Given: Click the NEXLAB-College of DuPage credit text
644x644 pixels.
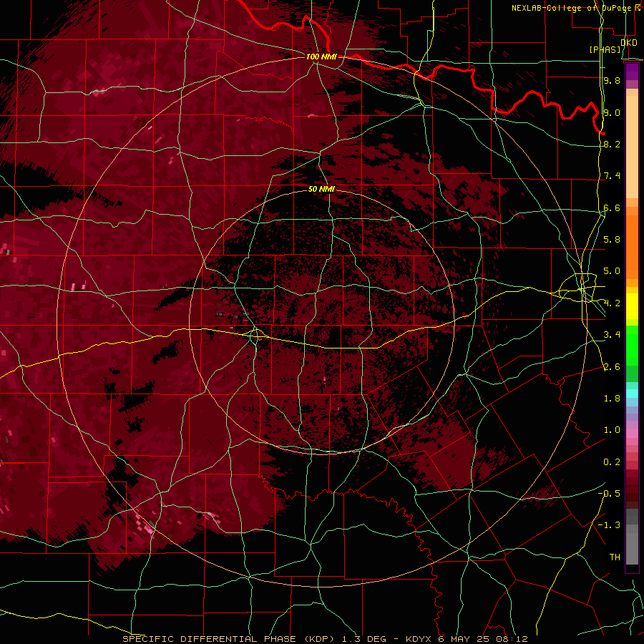Looking at the screenshot, I should [577, 8].
